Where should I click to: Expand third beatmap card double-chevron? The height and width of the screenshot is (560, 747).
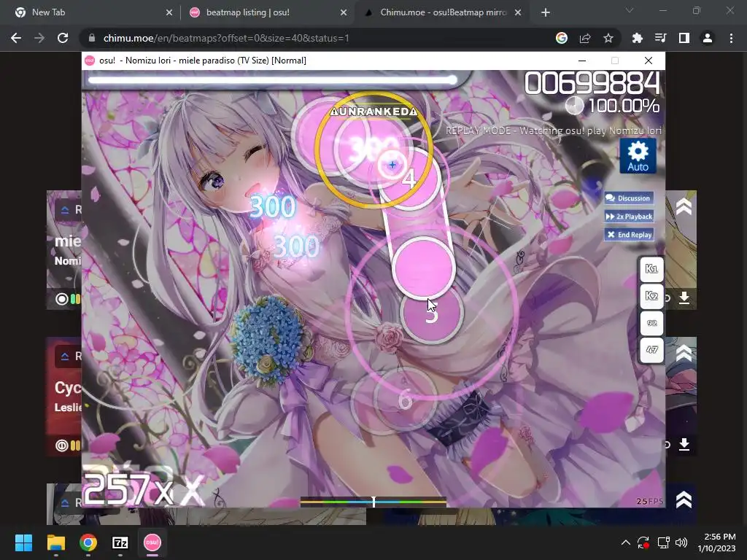(684, 499)
